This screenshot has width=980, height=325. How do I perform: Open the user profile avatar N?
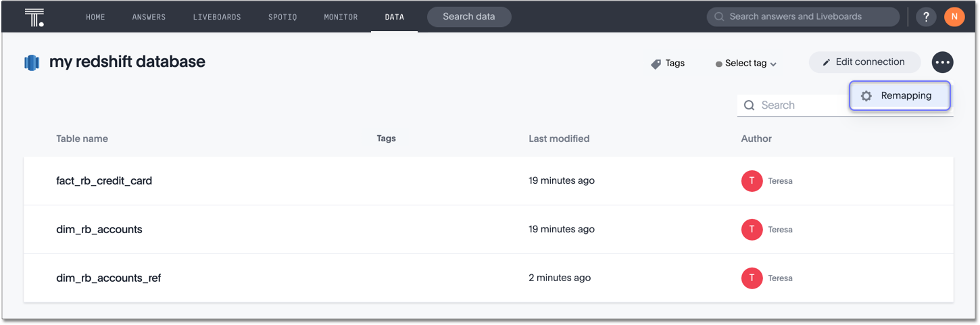pos(954,17)
